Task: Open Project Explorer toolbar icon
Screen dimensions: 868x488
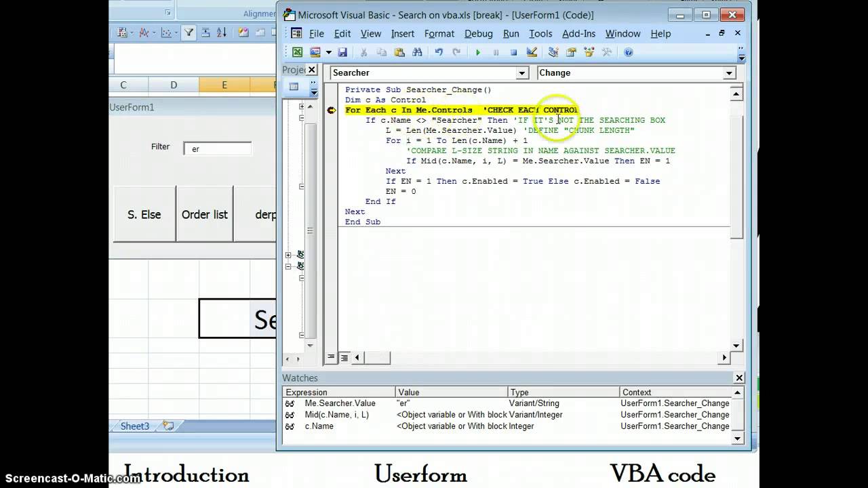Action: point(553,52)
